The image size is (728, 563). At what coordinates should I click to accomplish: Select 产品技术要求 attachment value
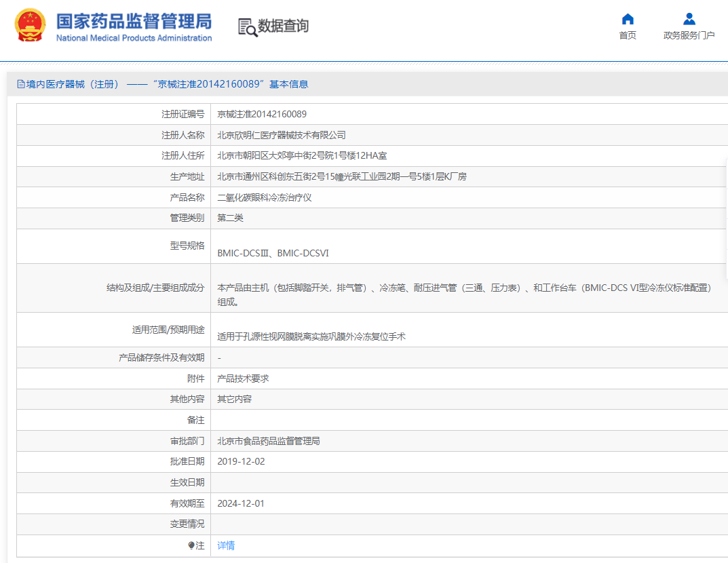(x=244, y=378)
